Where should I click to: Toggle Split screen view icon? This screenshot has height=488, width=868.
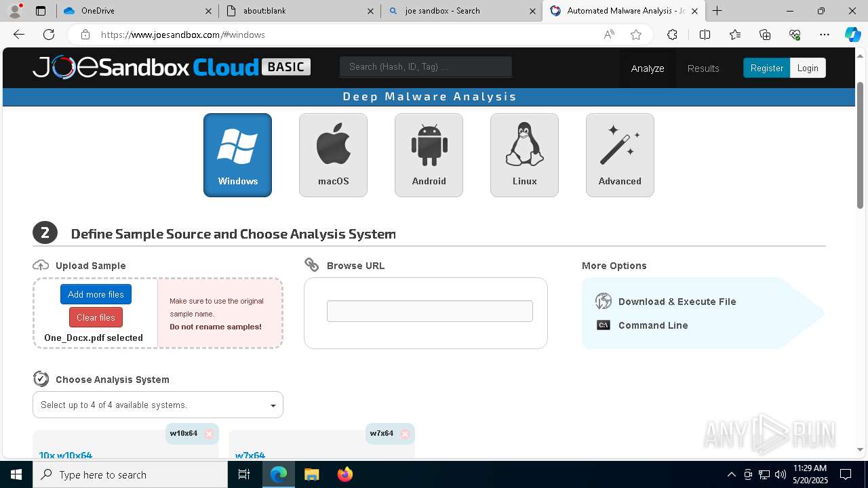click(705, 35)
